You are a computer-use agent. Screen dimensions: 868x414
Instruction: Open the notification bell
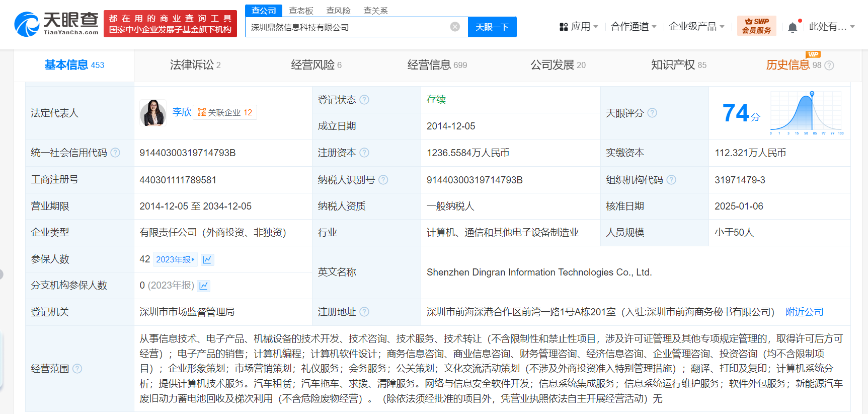point(793,27)
